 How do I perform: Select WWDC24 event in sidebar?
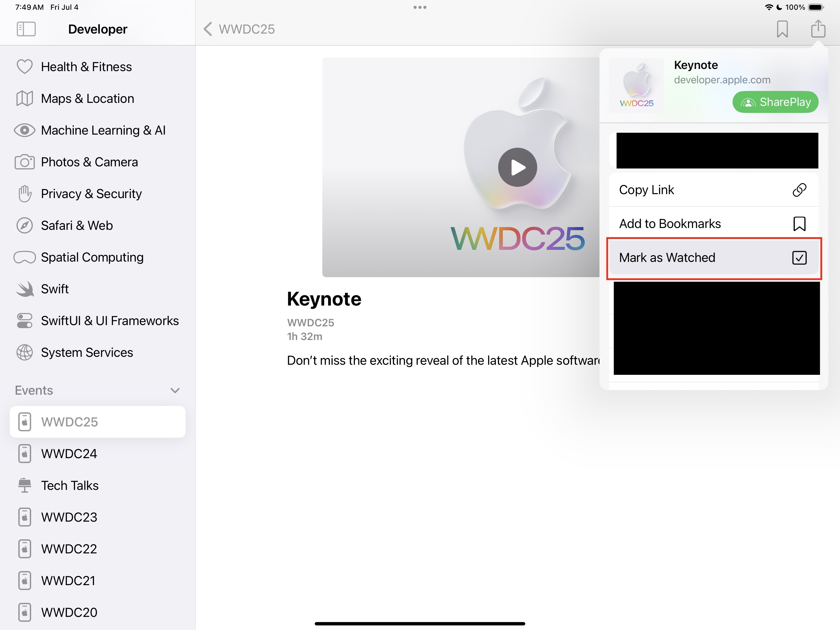click(x=98, y=453)
